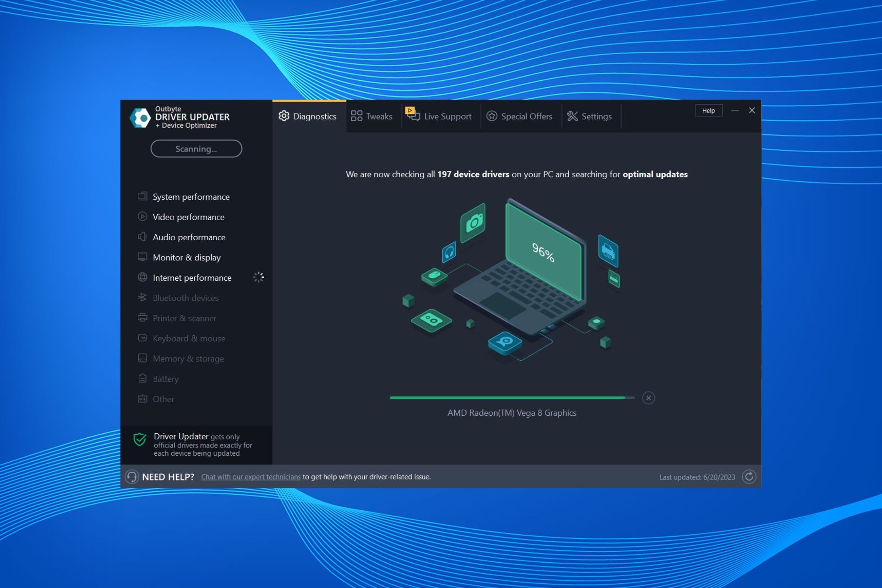Image resolution: width=882 pixels, height=588 pixels.
Task: Open the Live Support tab
Action: coord(439,116)
